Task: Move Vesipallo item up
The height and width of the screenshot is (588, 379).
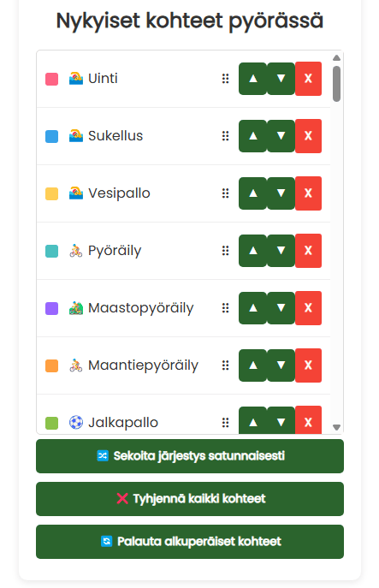Action: click(x=253, y=193)
